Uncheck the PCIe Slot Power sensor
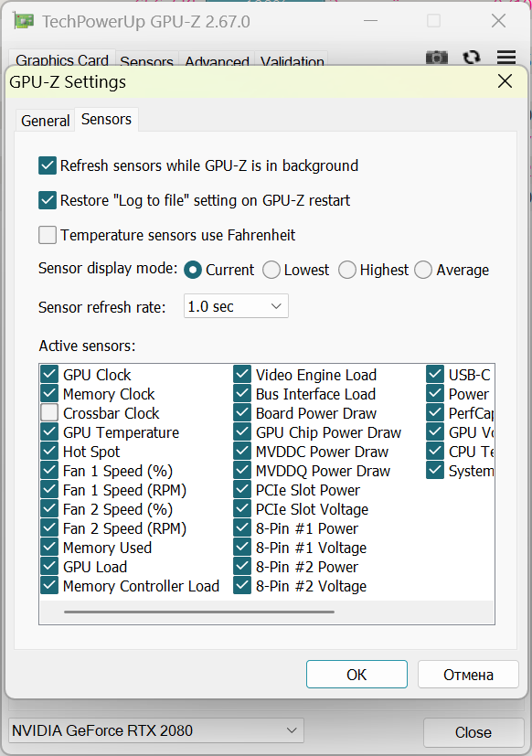The height and width of the screenshot is (756, 532). point(242,490)
